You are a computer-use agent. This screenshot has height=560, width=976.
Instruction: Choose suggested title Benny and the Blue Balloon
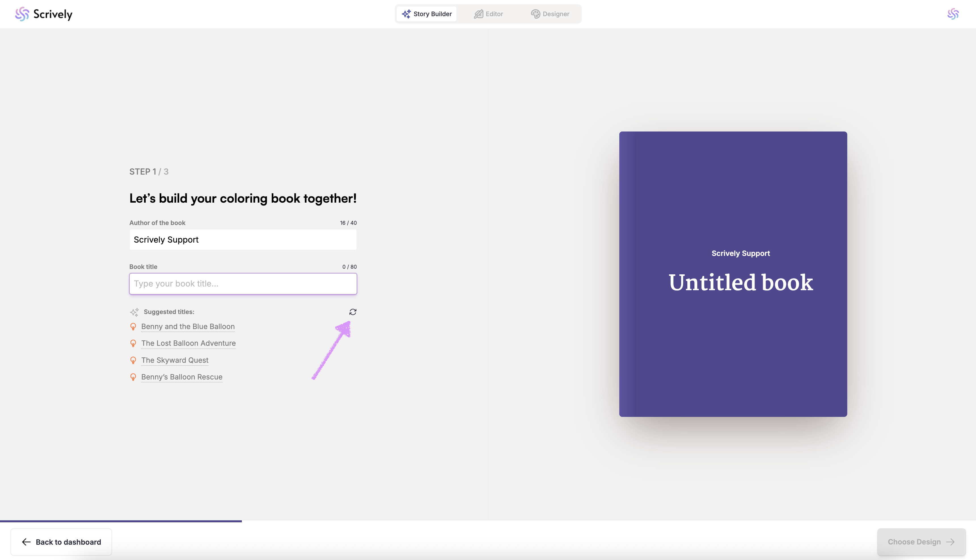[x=188, y=326]
